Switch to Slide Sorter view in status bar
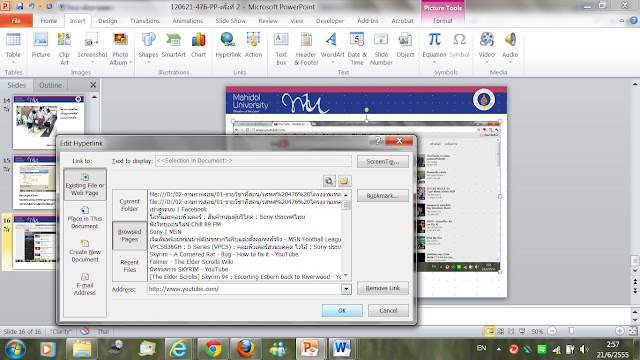Viewport: 640px width, 360px height. 500,331
